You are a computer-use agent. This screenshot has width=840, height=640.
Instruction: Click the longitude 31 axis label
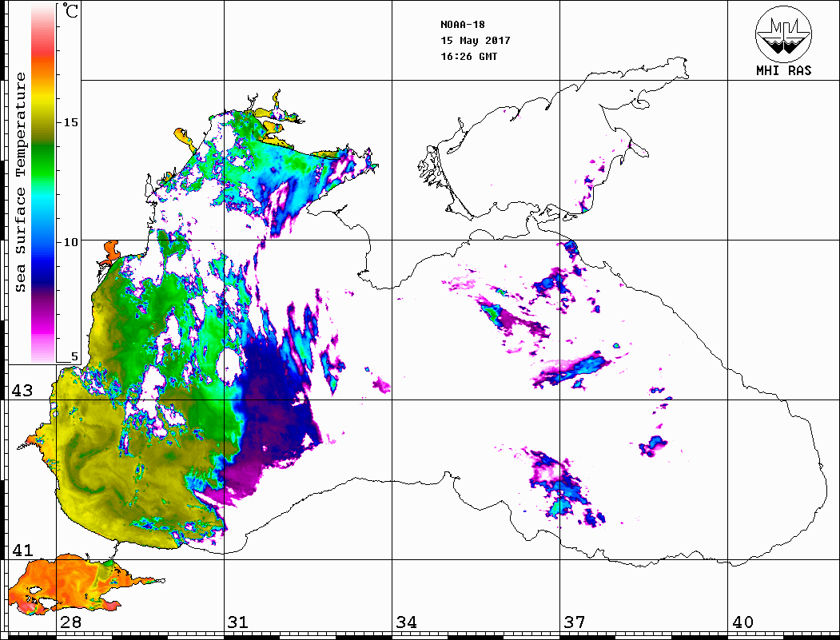237,622
